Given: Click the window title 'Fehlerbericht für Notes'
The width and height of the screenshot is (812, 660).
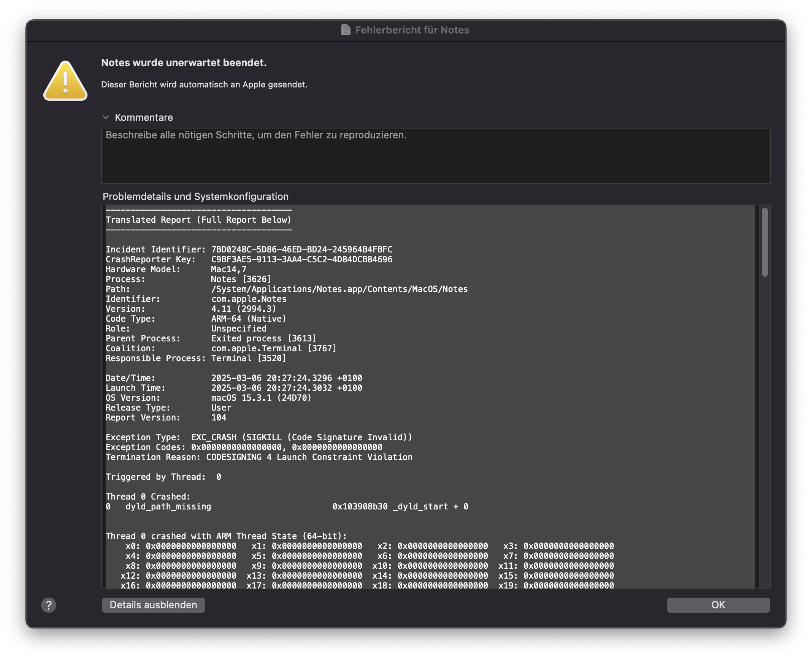Looking at the screenshot, I should (x=412, y=30).
